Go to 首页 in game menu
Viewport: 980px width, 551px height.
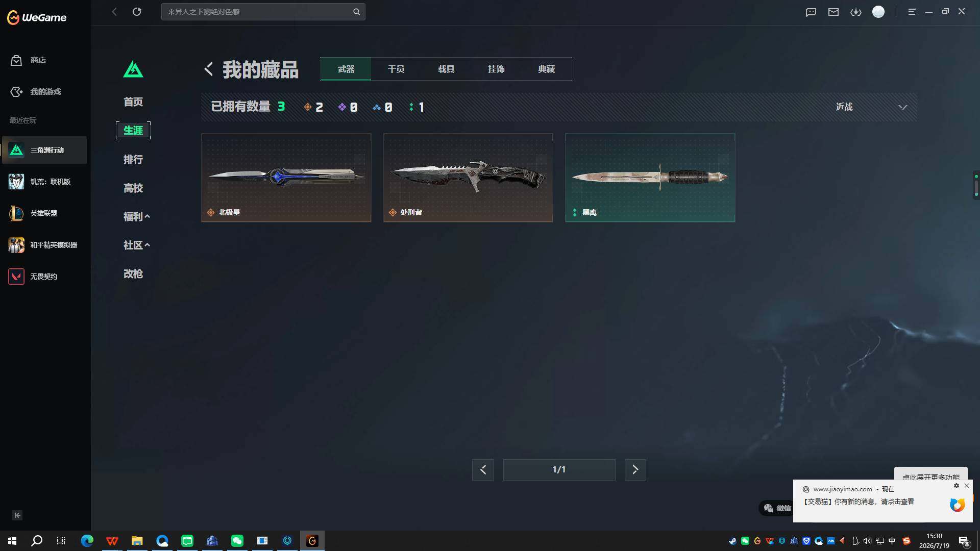tap(133, 102)
